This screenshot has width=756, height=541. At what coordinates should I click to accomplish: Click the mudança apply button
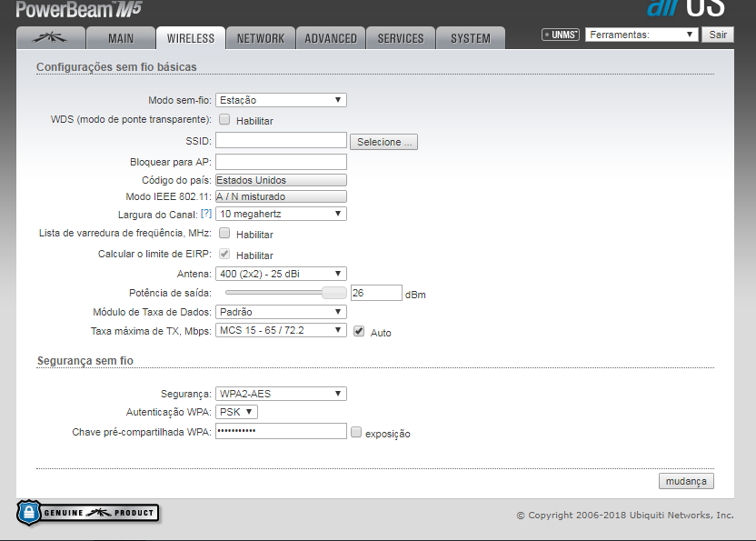click(x=686, y=481)
